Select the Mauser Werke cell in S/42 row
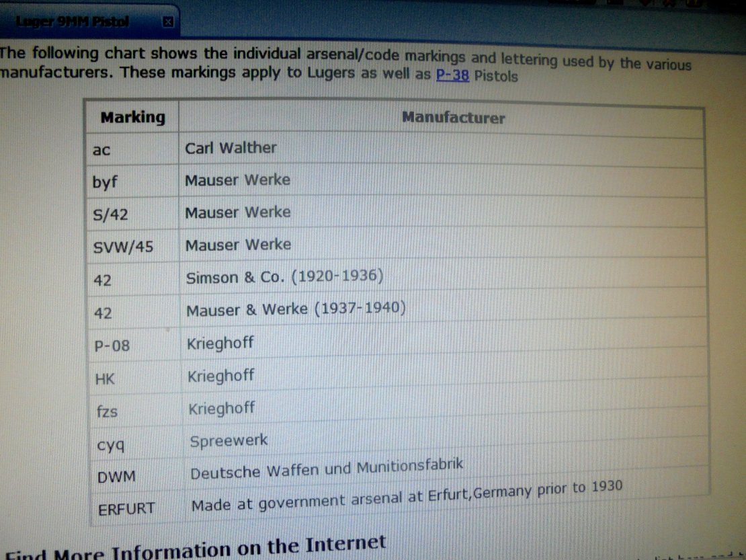Viewport: 746px width, 560px height. point(442,213)
